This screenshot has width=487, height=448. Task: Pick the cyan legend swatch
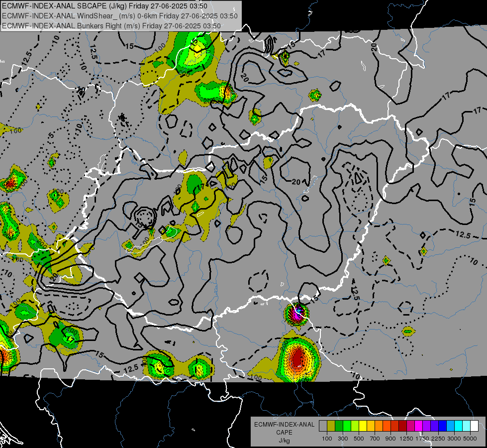click(459, 426)
